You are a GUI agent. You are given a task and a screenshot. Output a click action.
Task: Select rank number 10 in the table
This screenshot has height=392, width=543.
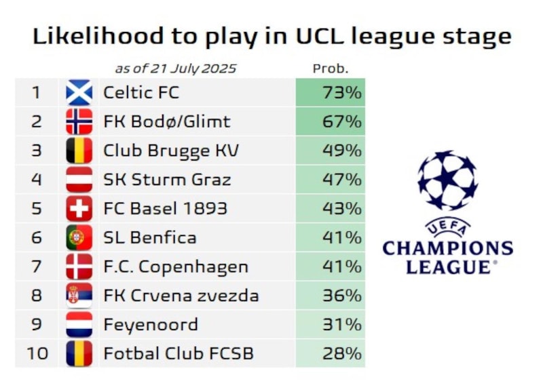coord(37,353)
